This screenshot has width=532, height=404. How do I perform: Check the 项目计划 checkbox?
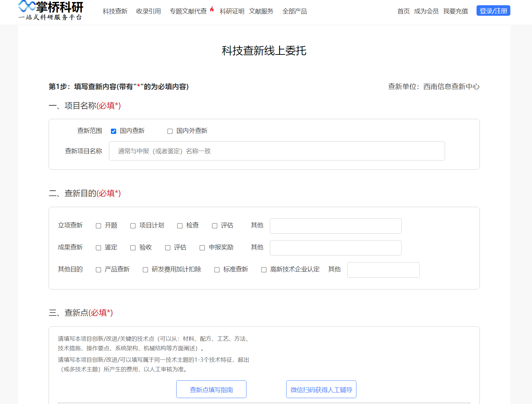click(133, 226)
